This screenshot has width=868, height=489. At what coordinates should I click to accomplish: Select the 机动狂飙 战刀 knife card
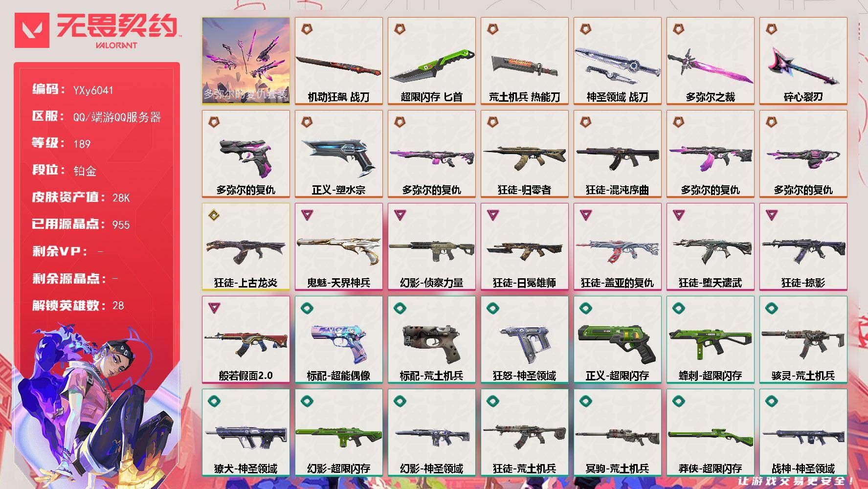click(338, 61)
